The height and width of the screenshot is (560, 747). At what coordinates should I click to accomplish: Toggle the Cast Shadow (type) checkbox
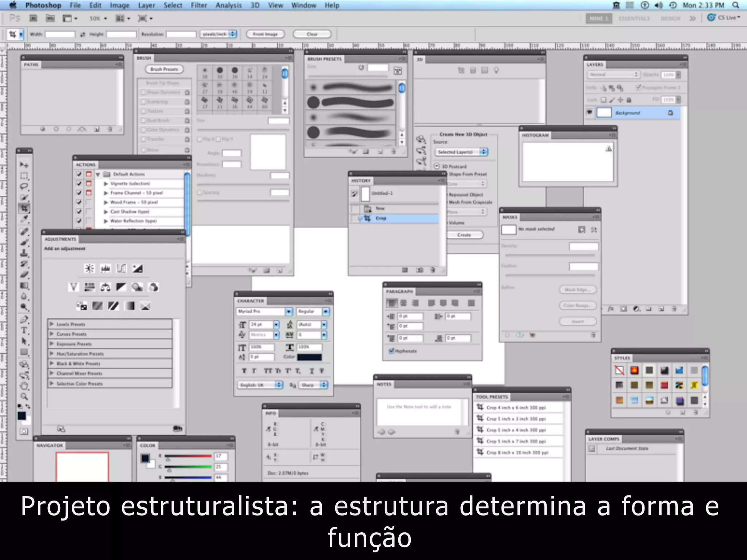pos(79,211)
